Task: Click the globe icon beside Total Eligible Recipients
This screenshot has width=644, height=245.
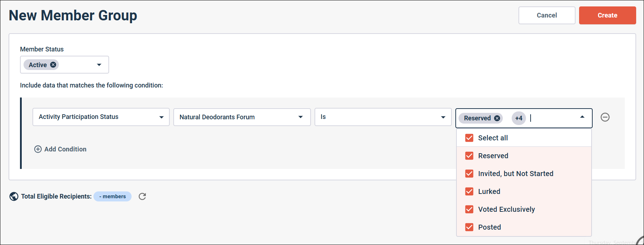Action: point(14,196)
